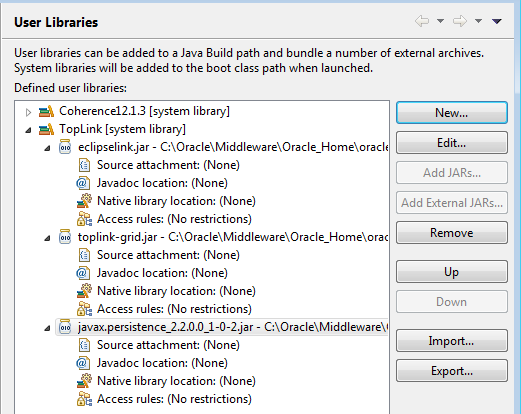Click Access rules icon under toplink-grid.jar

tap(84, 309)
